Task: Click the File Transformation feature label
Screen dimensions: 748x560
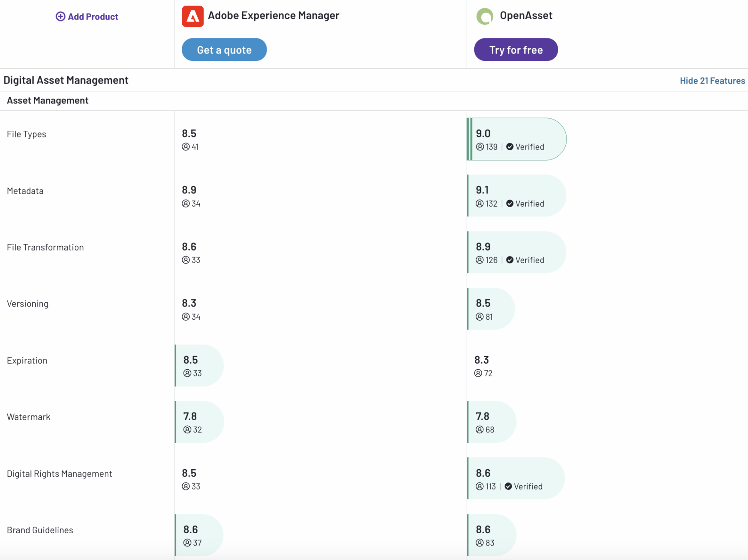Action: (45, 247)
